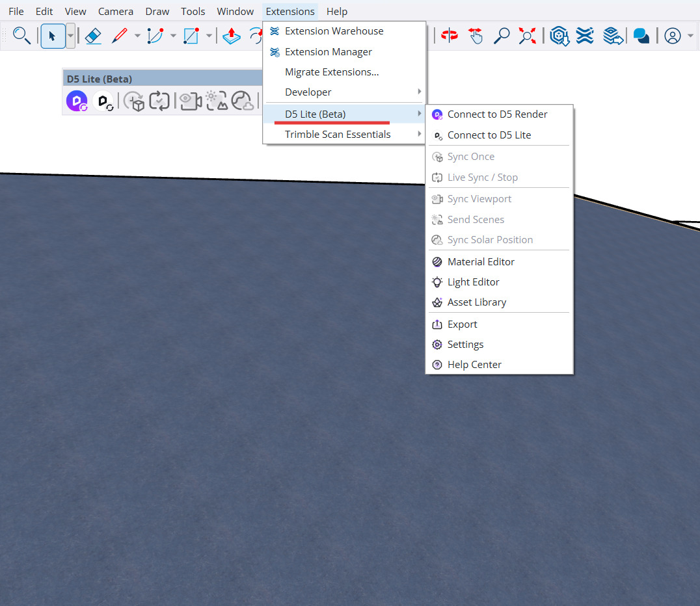Screen dimensions: 700x606
Task: Open the account profile dropdown arrow
Action: pyautogui.click(x=690, y=36)
